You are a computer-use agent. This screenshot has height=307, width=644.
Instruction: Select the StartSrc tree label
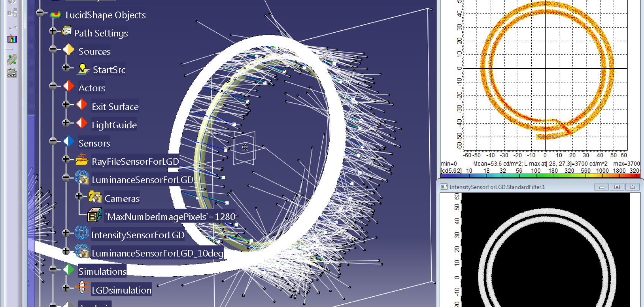109,70
